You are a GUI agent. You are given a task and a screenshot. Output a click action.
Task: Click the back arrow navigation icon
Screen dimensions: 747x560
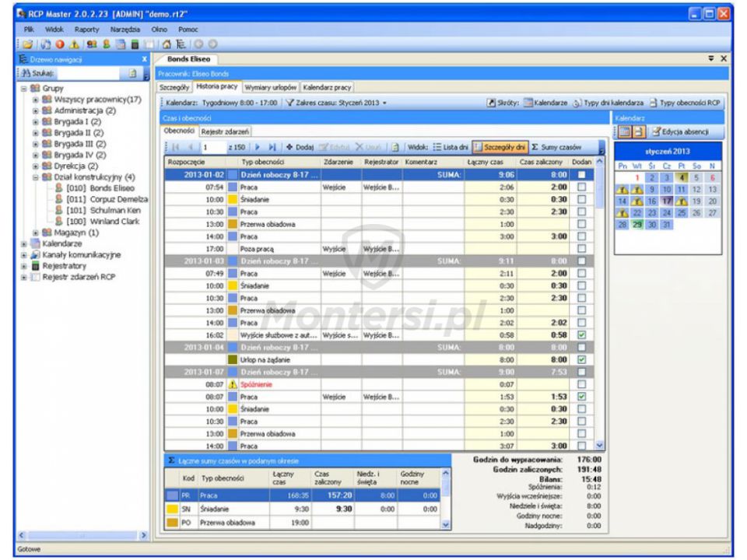click(x=198, y=44)
